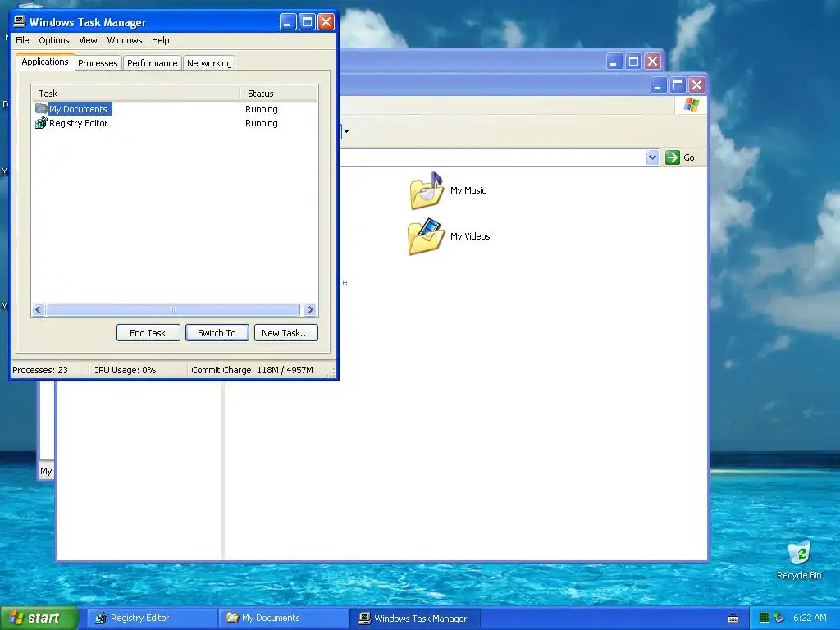Click the left scroll arrow in task list
Screen dimensions: 840x630
point(38,309)
